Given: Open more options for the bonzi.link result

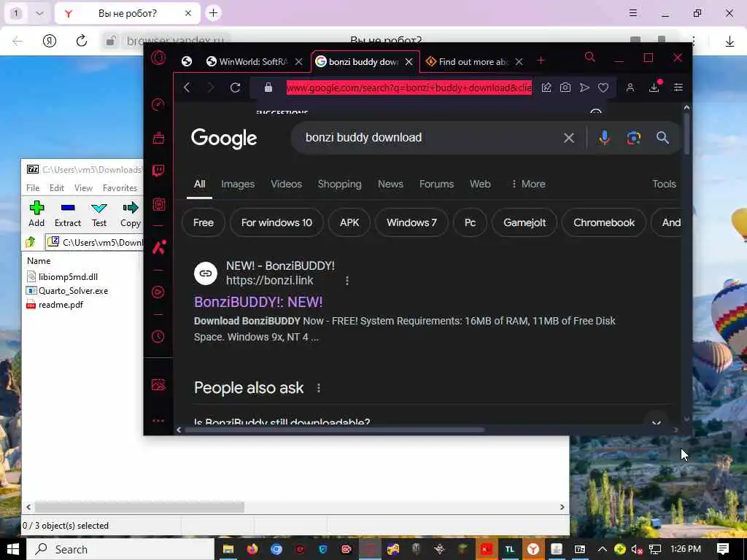Looking at the screenshot, I should click(347, 281).
